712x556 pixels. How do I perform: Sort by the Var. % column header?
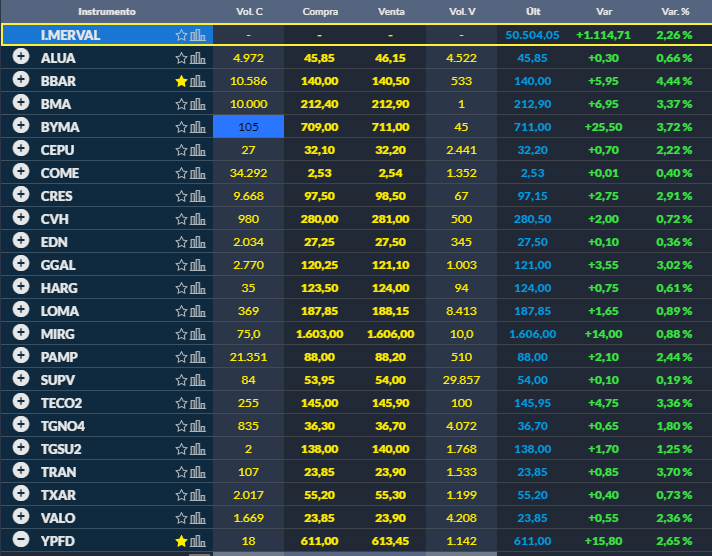click(675, 12)
